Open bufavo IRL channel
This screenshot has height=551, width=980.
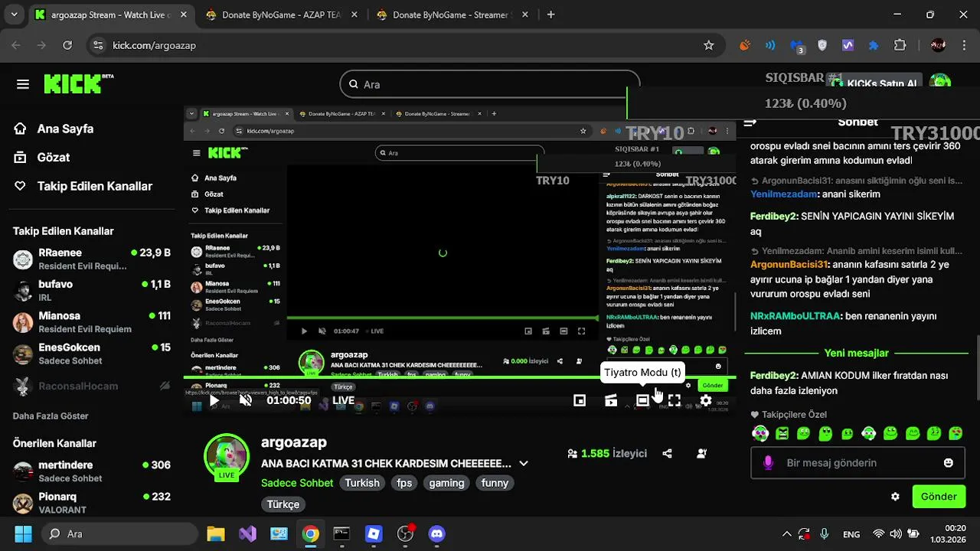(x=92, y=290)
